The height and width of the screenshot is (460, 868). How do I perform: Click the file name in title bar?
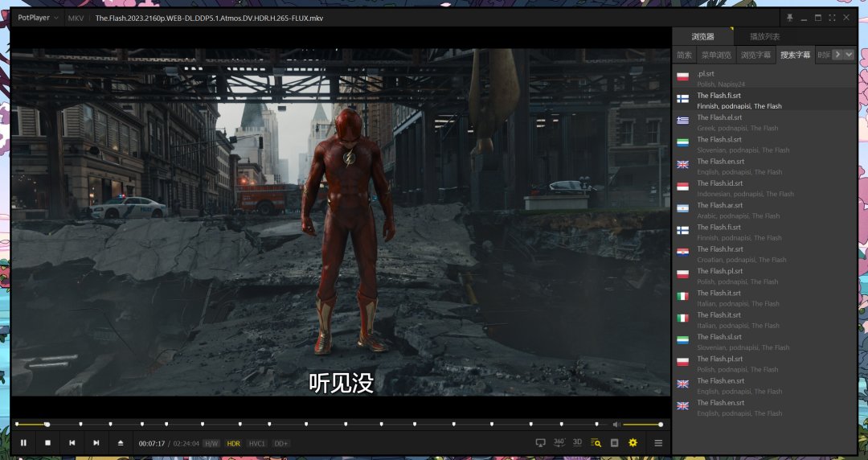(x=209, y=18)
